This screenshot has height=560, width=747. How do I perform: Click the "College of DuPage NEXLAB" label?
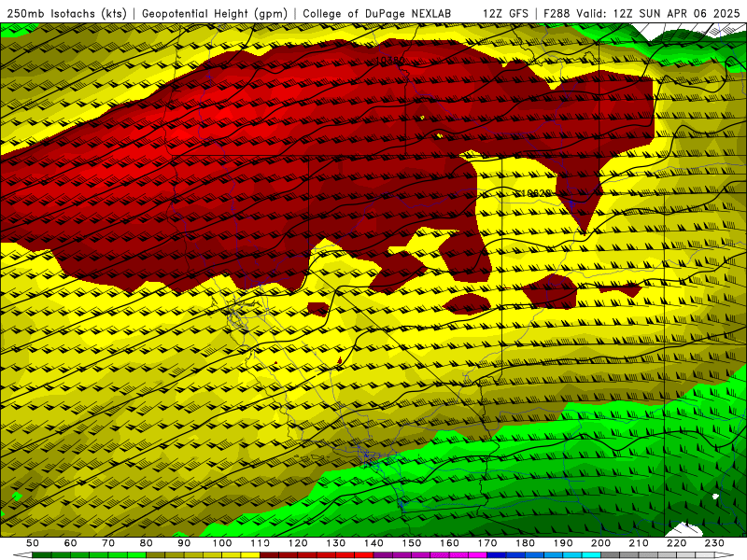pos(377,14)
